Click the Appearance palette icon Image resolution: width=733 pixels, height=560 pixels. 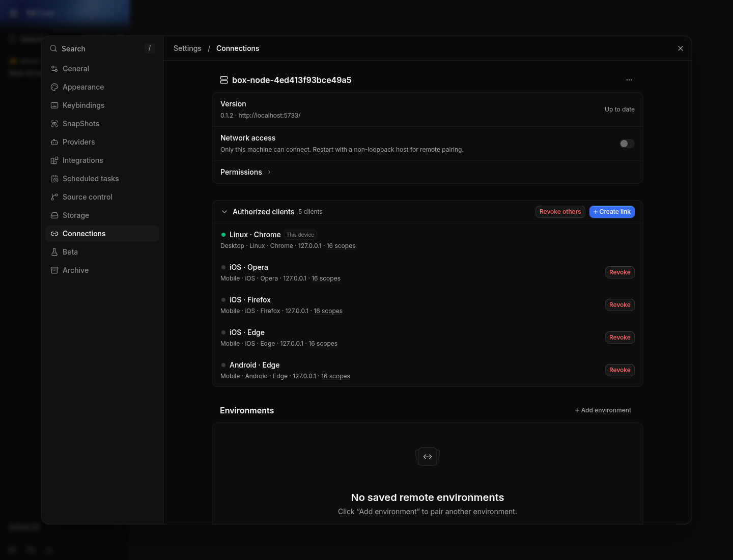pos(54,87)
